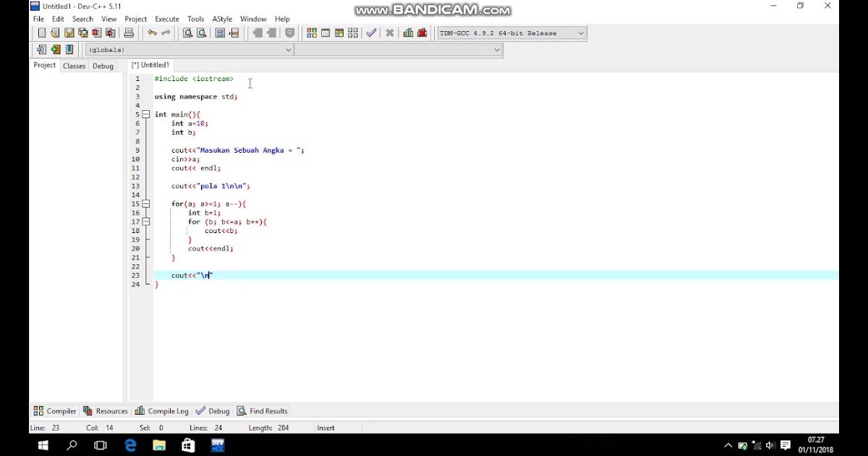Click the Redo arrow icon
This screenshot has width=868, height=456.
[166, 33]
